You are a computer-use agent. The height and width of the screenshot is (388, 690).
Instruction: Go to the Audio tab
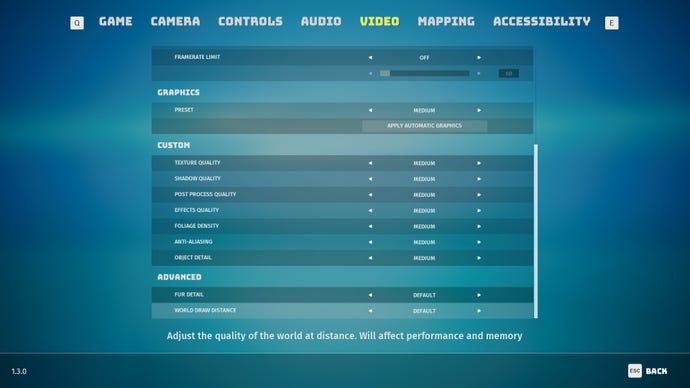tap(321, 22)
